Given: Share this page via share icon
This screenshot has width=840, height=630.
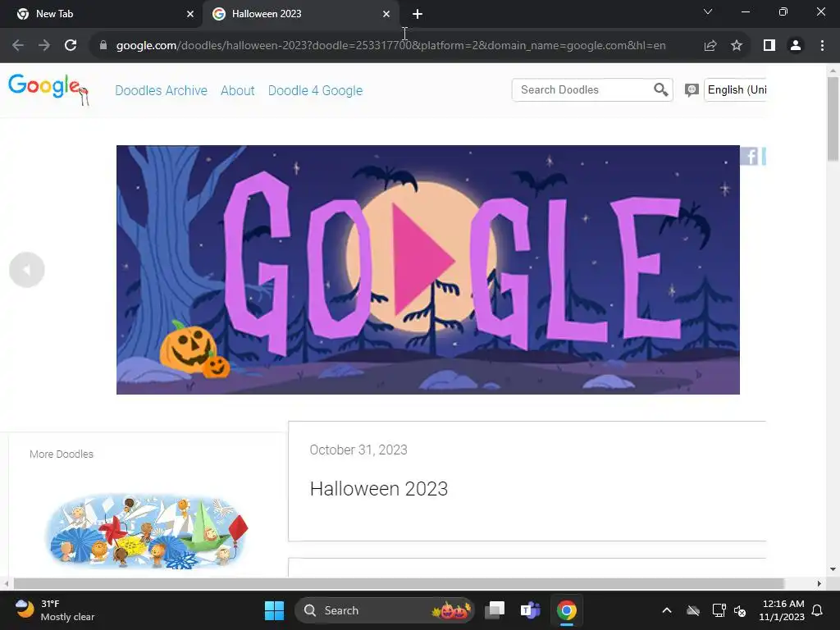Looking at the screenshot, I should [710, 46].
